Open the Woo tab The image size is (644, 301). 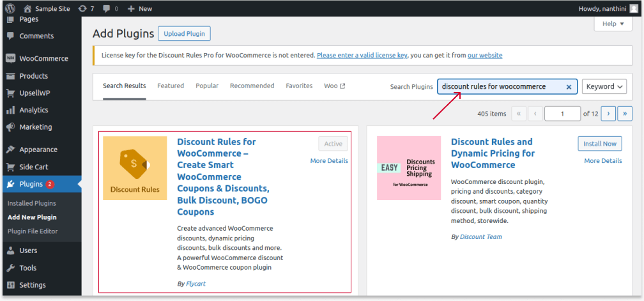coord(334,86)
